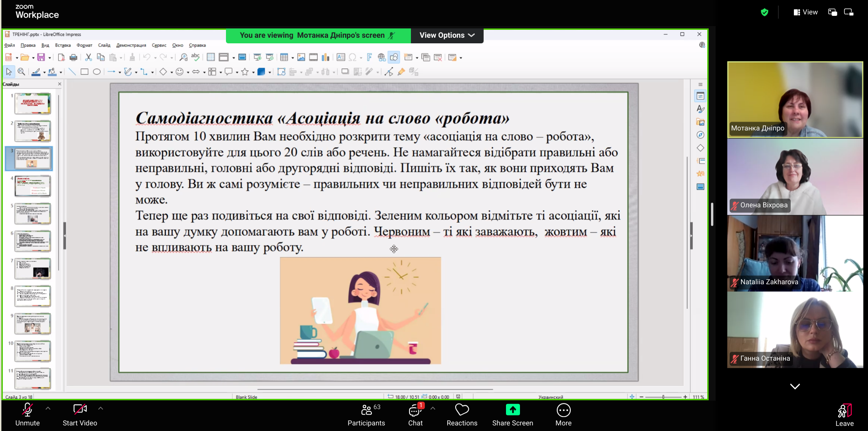This screenshot has height=431, width=868.
Task: Expand audio settings arrow next to Unmute
Action: point(48,408)
